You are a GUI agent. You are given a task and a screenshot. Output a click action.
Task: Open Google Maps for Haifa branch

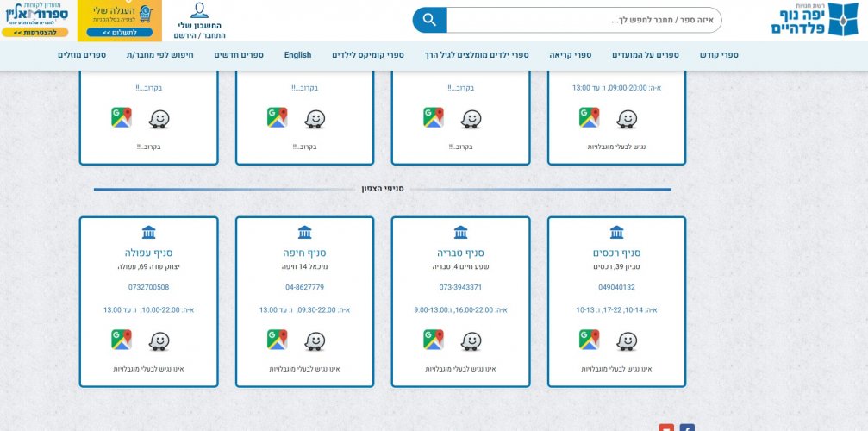point(278,340)
